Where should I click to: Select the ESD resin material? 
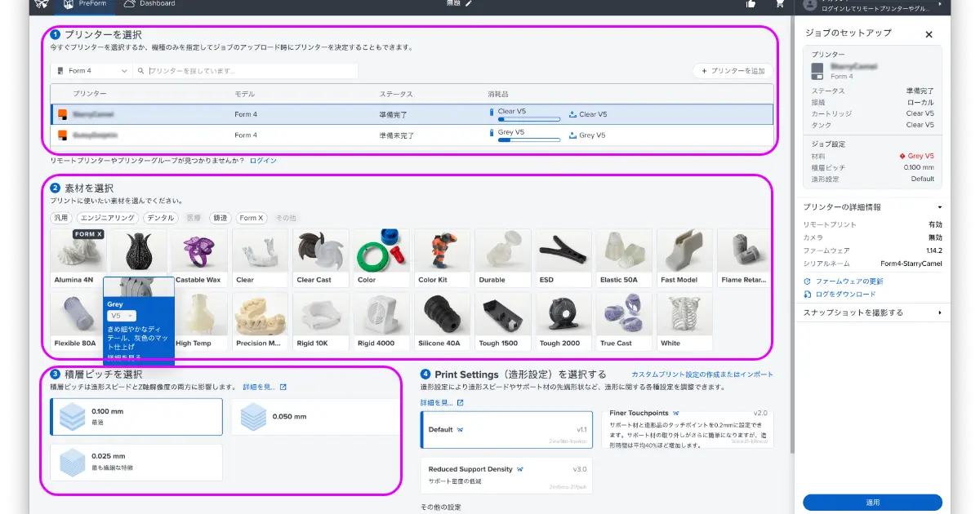click(x=563, y=257)
